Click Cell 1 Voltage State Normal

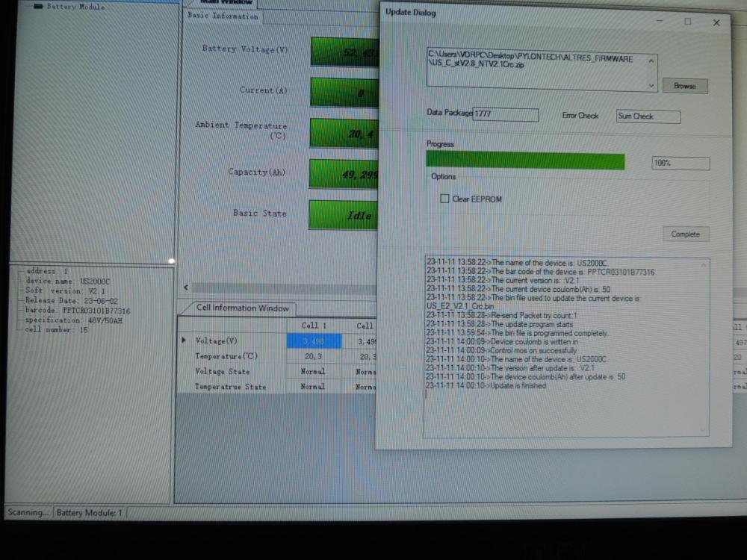point(314,371)
